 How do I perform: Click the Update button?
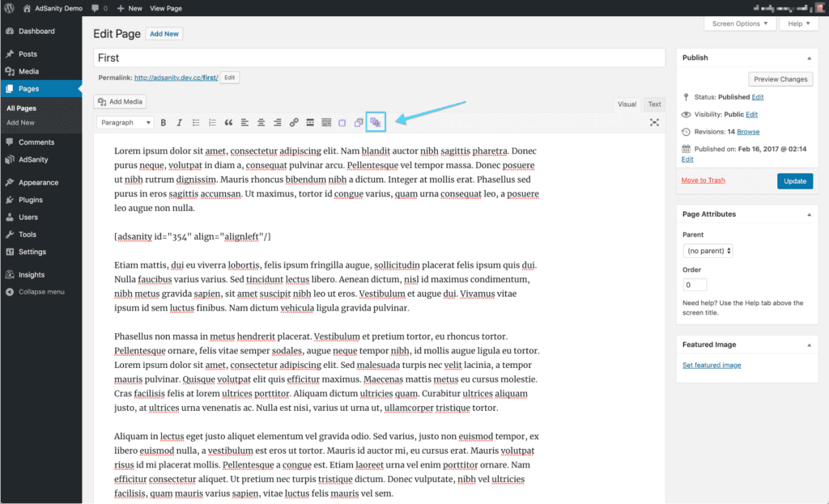point(794,180)
